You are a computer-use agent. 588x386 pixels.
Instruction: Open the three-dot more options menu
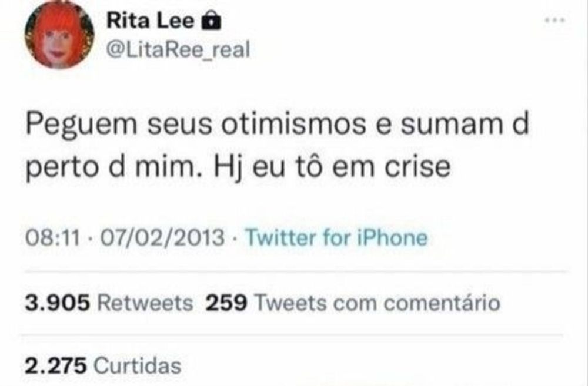(554, 21)
